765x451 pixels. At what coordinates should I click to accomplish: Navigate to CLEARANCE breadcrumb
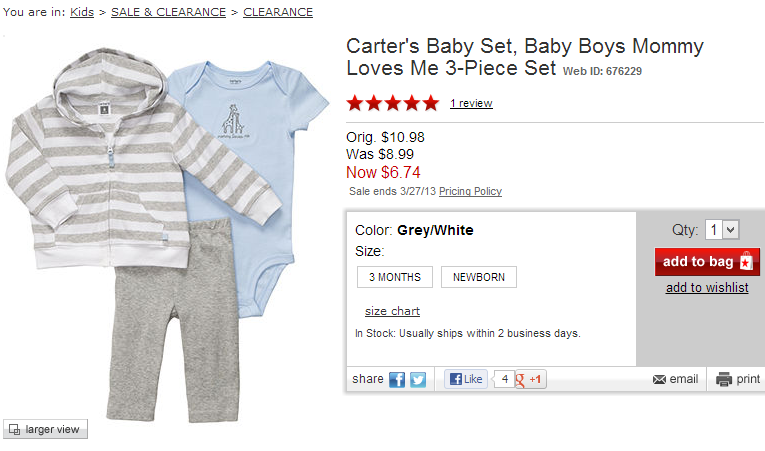click(278, 12)
